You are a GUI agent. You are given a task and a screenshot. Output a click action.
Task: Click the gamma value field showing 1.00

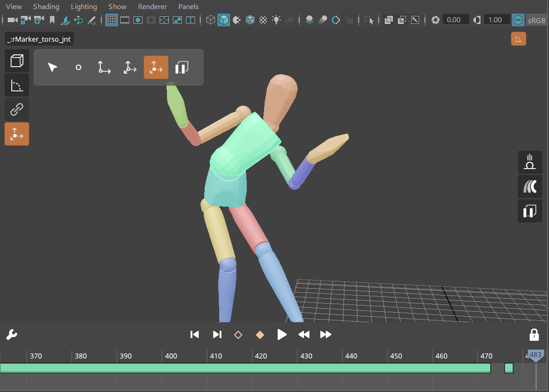click(x=495, y=20)
